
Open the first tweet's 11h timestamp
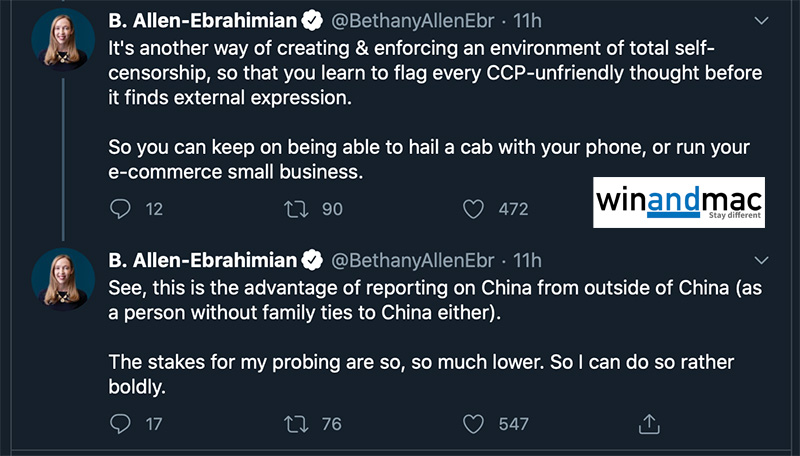(527, 18)
